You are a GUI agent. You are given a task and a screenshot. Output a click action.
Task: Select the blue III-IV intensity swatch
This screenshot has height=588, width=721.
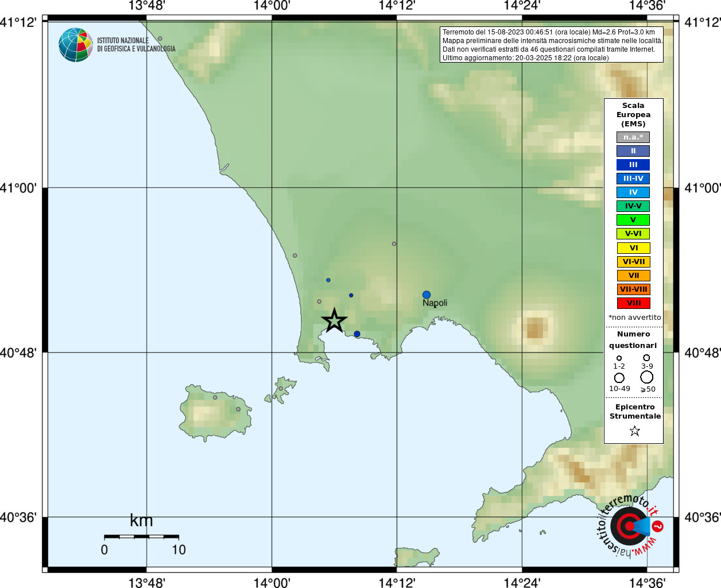point(633,179)
